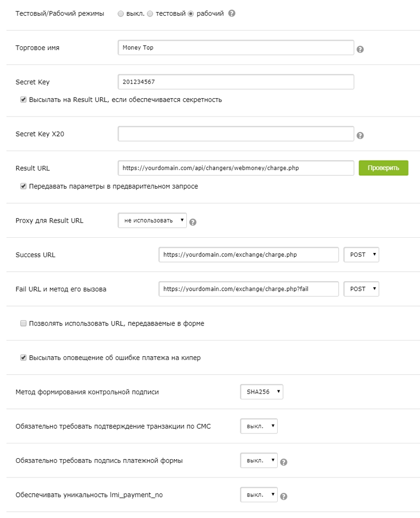Select the выкл. mode radio button
Screen dimensions: 420x518
(x=121, y=14)
